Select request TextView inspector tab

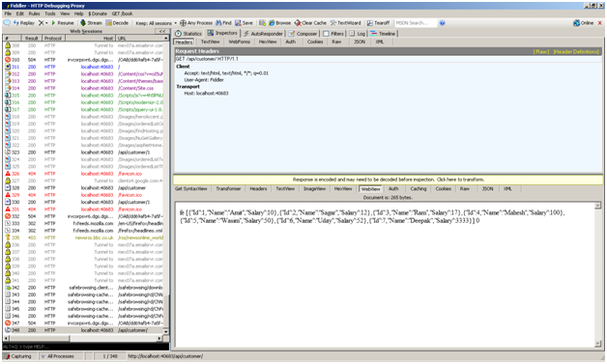point(210,42)
